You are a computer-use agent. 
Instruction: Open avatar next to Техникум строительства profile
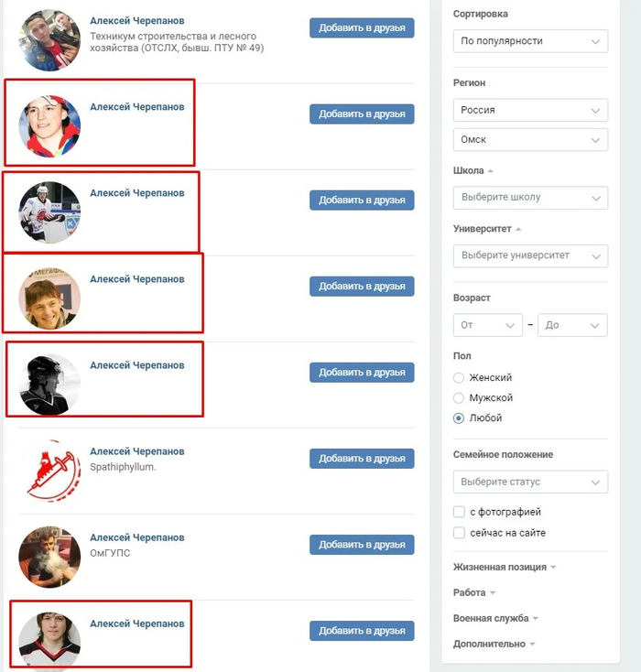click(49, 40)
